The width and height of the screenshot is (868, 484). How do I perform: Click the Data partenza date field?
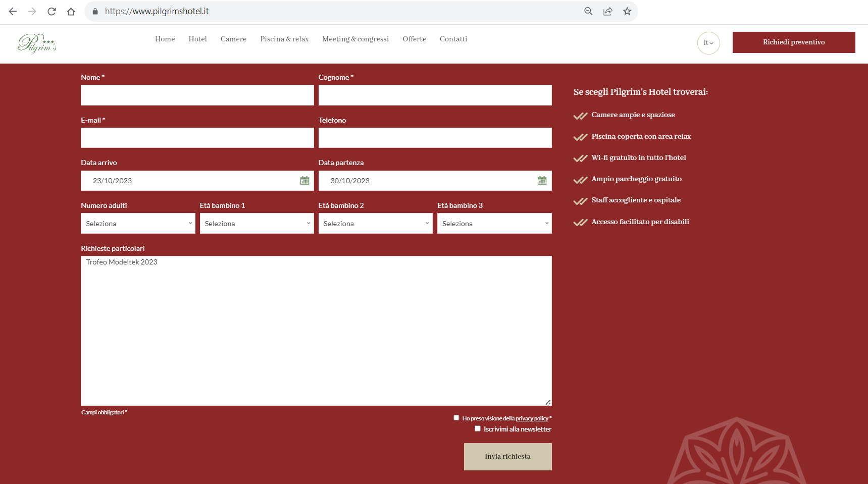tap(435, 181)
